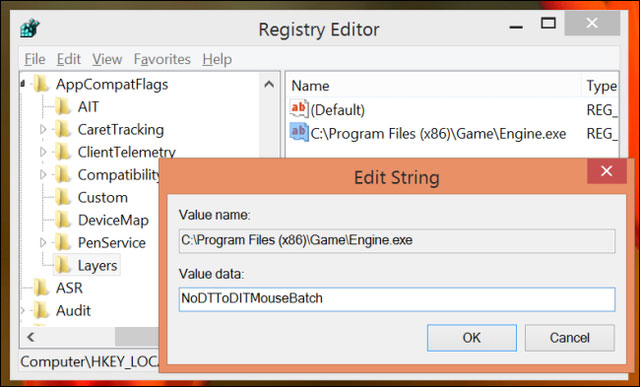Select the ASR key label

tap(69, 288)
